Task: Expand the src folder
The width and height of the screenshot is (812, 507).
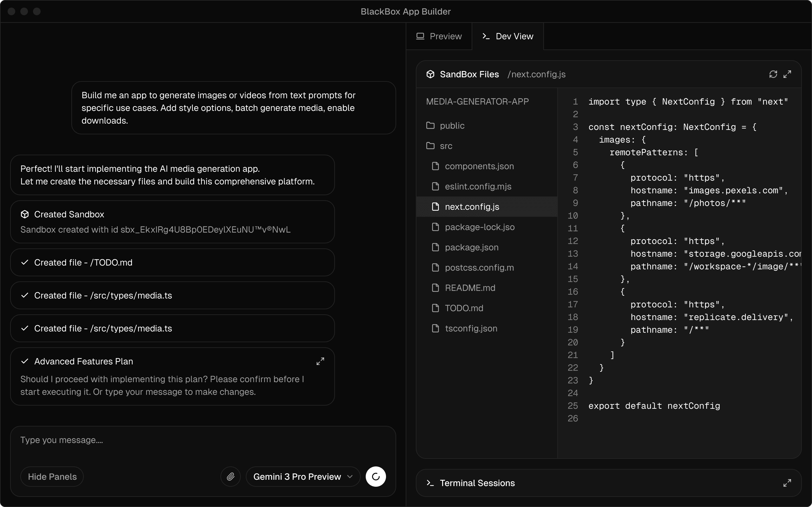Action: click(446, 146)
